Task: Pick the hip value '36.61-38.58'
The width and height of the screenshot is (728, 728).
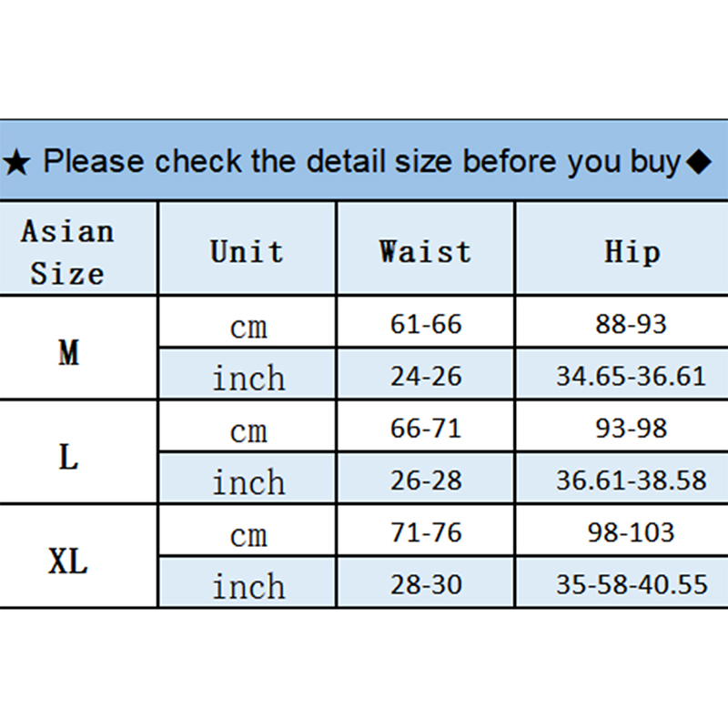Action: tap(632, 480)
